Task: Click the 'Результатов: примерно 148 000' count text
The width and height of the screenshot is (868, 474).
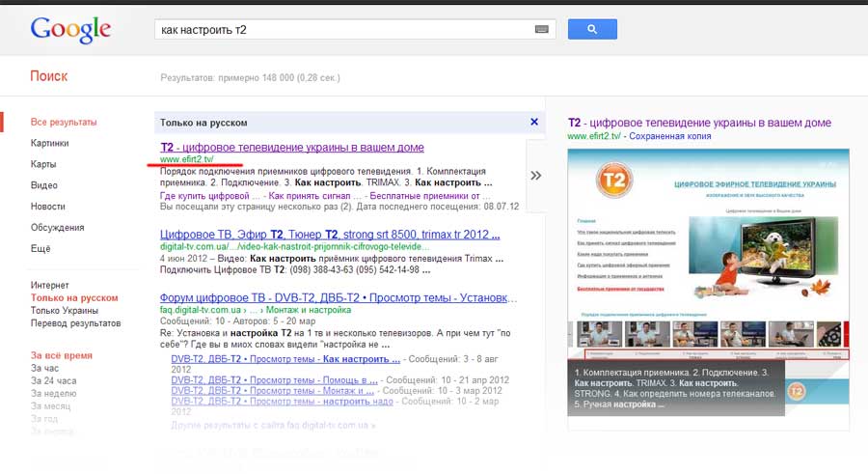Action: point(250,77)
